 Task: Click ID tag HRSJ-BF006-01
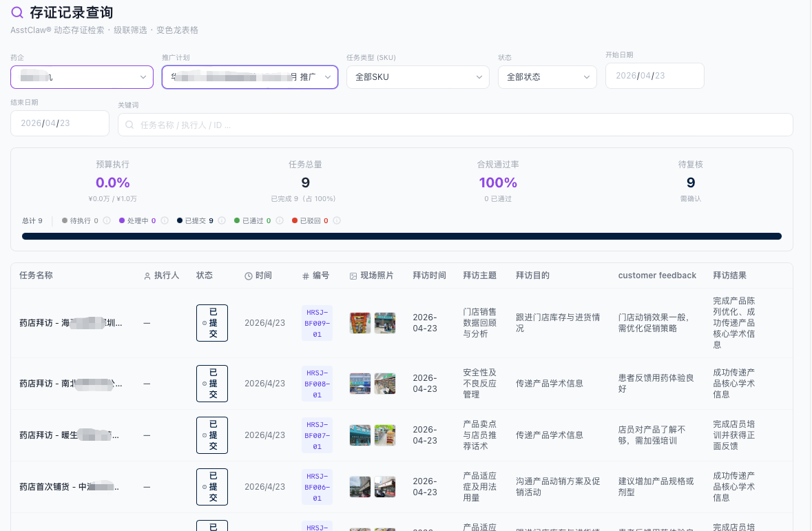[x=317, y=488]
